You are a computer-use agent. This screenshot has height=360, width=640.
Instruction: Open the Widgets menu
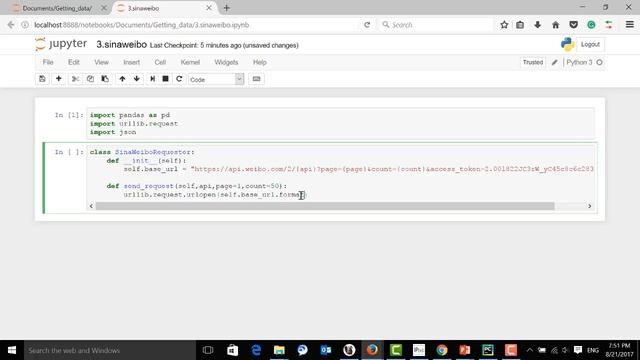point(226,62)
